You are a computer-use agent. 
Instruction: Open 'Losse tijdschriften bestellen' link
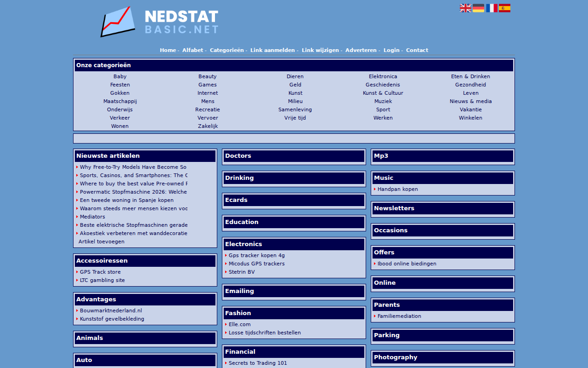(265, 333)
